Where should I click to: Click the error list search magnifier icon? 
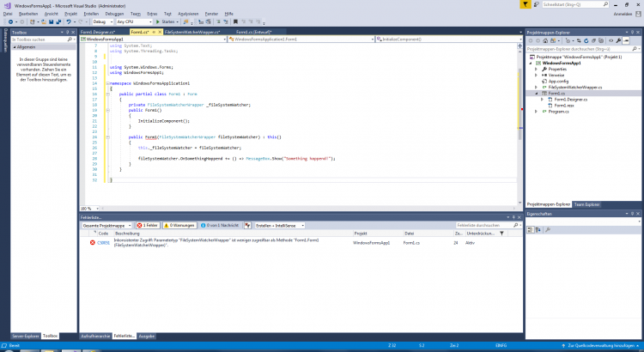pos(515,225)
